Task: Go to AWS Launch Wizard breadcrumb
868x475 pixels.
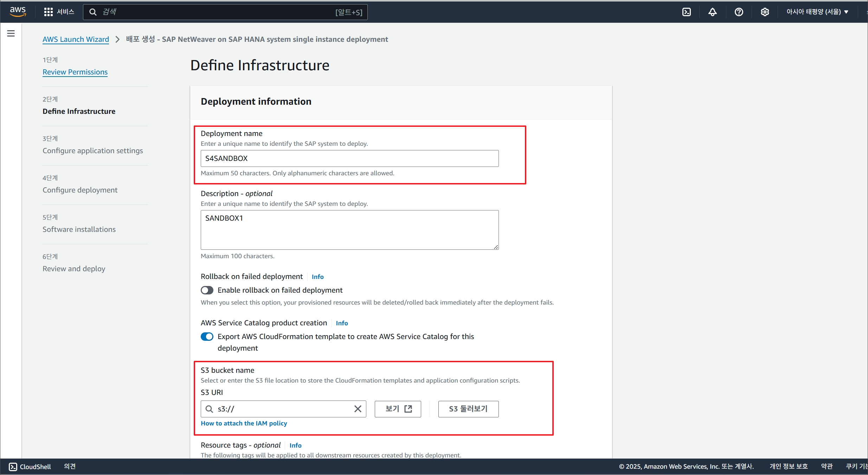Action: 76,39
